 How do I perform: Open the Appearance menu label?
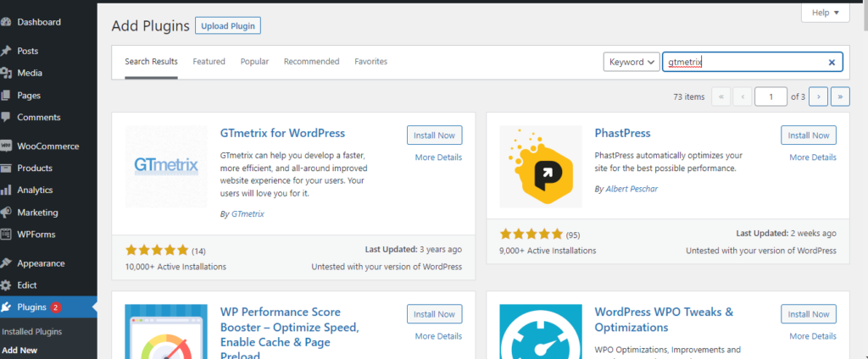(x=41, y=263)
